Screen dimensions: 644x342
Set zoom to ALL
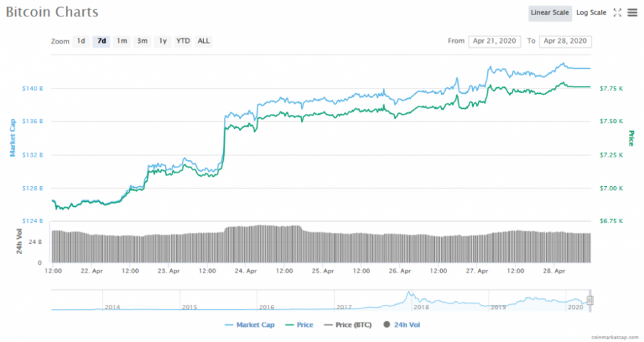tap(203, 41)
